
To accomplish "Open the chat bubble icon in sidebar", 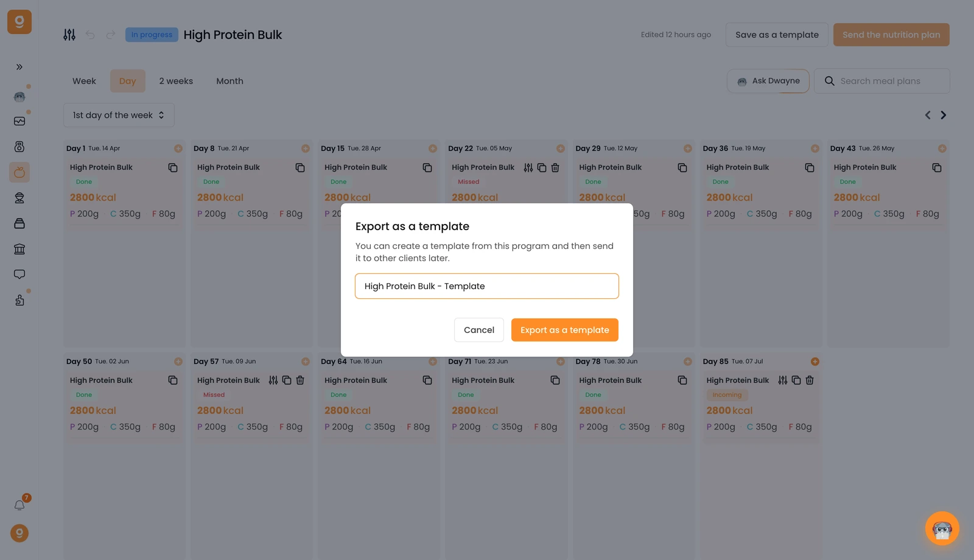I will click(x=19, y=275).
